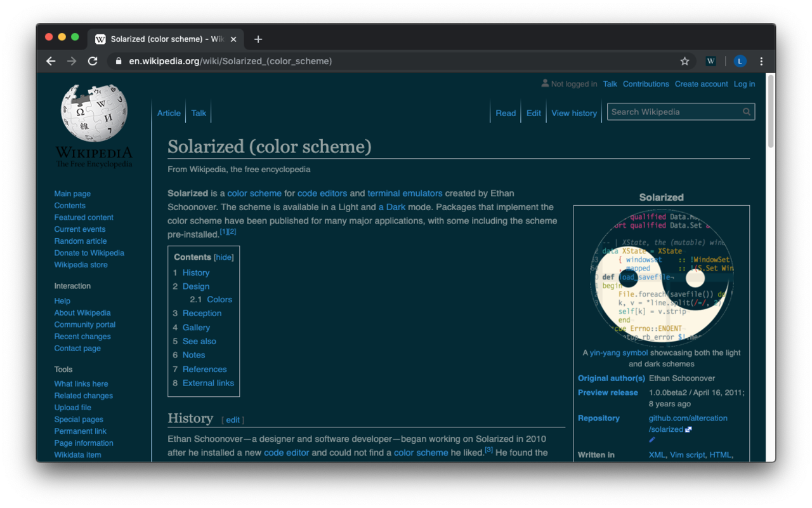Follow the github.com/altercation repository link

[x=687, y=418]
